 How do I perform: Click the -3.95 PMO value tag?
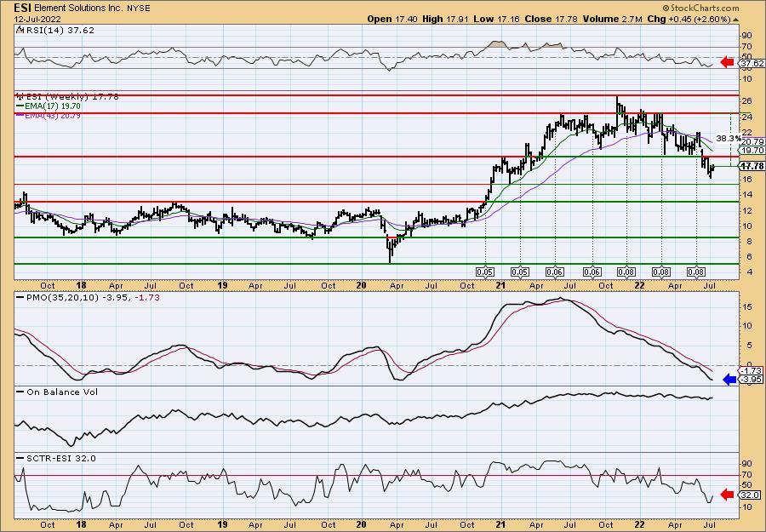click(x=752, y=380)
